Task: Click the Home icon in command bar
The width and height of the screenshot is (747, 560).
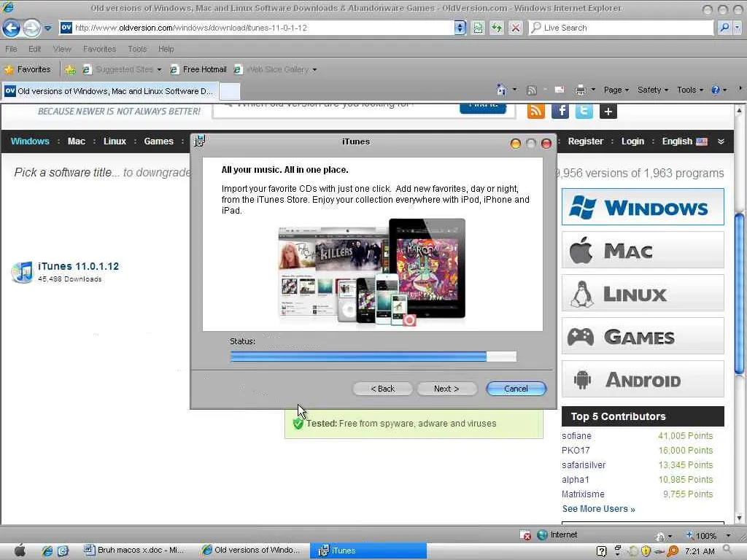Action: pyautogui.click(x=500, y=90)
